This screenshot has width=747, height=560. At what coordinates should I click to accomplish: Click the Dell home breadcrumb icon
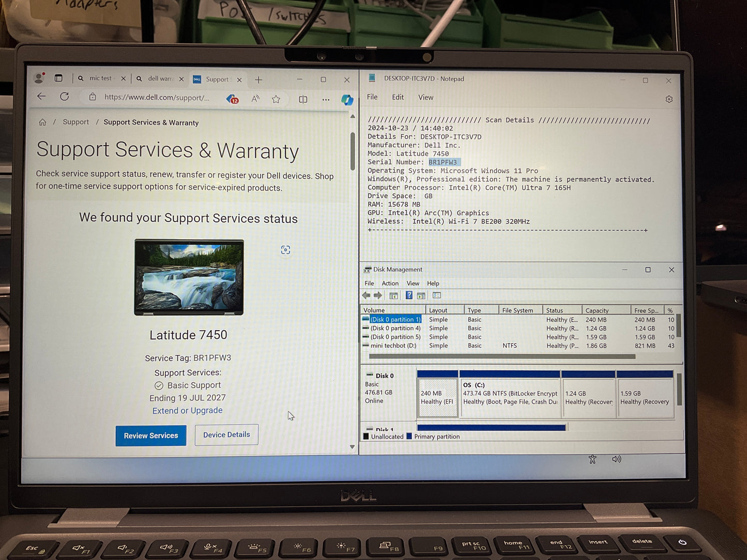point(42,122)
